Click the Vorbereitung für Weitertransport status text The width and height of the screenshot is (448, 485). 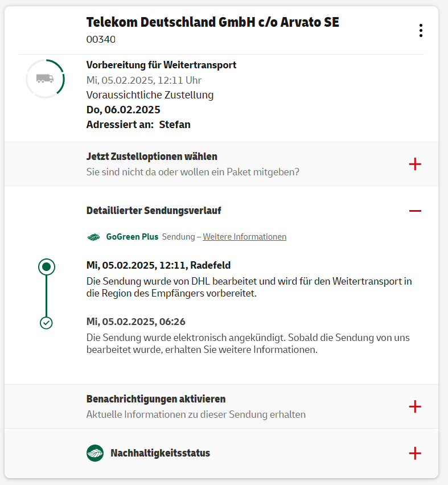tap(161, 65)
